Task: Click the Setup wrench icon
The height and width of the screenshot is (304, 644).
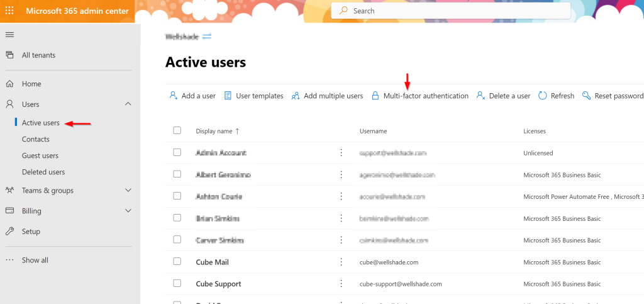Action: coord(9,231)
